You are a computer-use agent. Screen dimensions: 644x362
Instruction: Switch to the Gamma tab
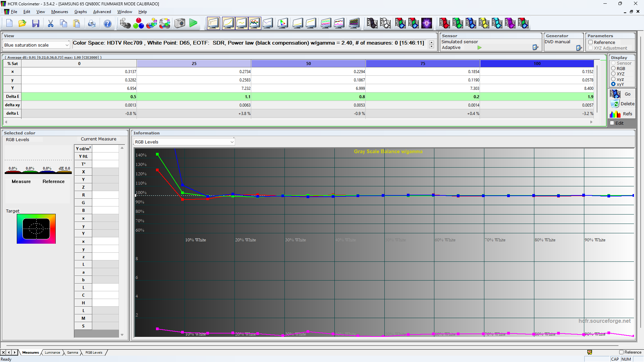tap(72, 352)
